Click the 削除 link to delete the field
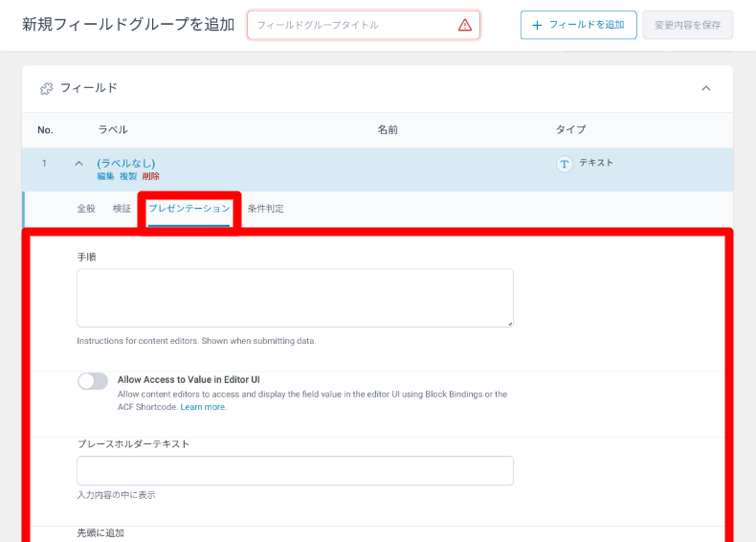Viewport: 756px width, 542px height. click(x=151, y=176)
